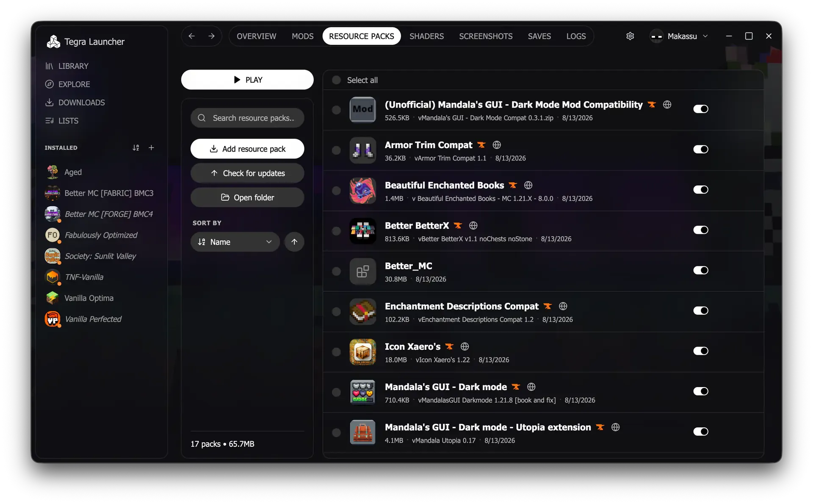Open Downloads in the sidebar
This screenshot has height=504, width=813.
point(75,102)
